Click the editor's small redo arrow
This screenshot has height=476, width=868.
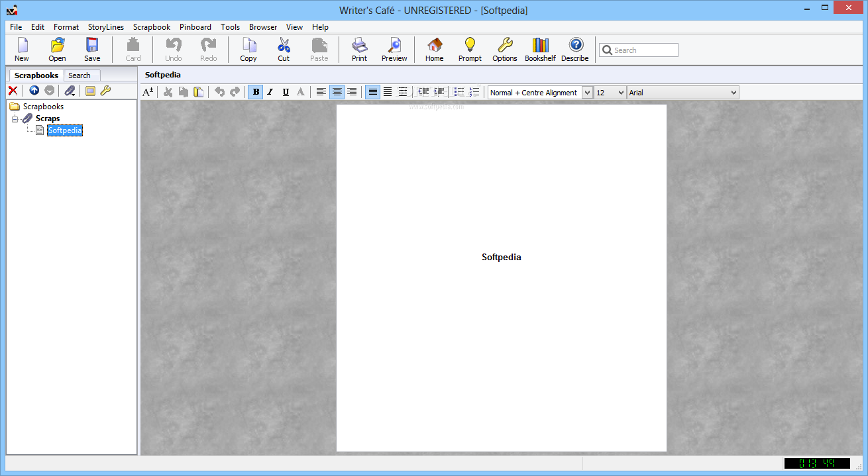pyautogui.click(x=235, y=92)
